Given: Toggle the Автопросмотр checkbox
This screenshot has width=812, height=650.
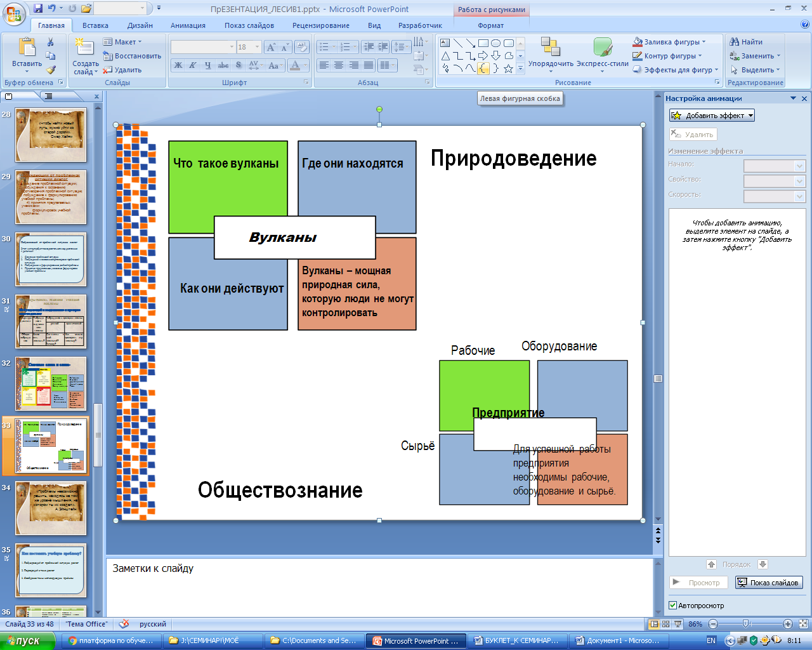Looking at the screenshot, I should tap(673, 606).
